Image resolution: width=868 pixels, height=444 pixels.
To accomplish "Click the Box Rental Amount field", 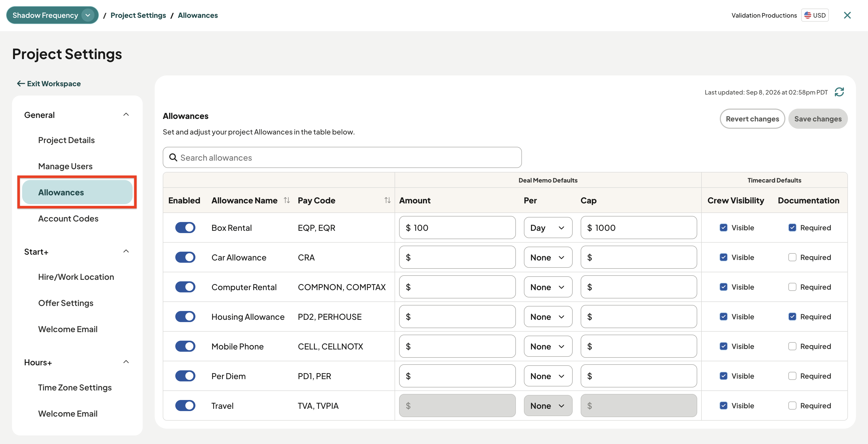I will tap(457, 228).
